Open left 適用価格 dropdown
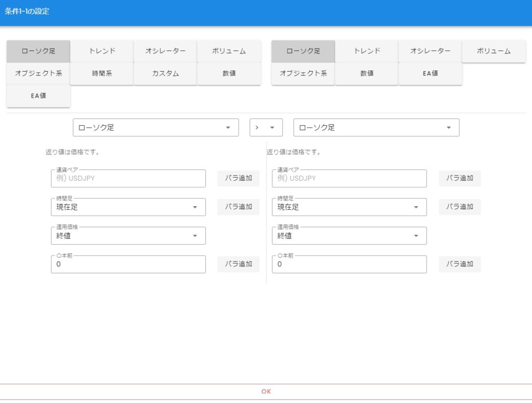Viewport: 532px width, 403px height. (x=128, y=236)
